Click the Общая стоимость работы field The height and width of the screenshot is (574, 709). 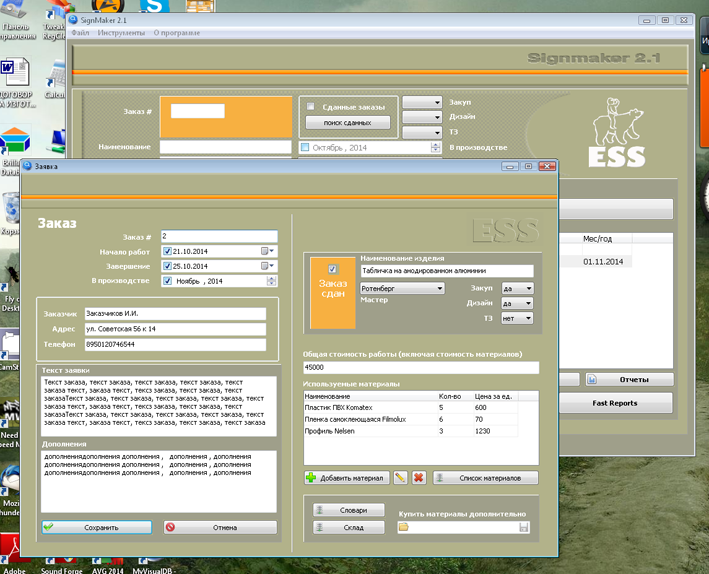pos(420,368)
